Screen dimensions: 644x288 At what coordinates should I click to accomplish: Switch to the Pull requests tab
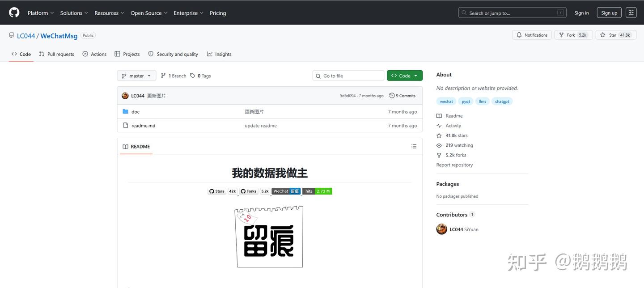56,54
